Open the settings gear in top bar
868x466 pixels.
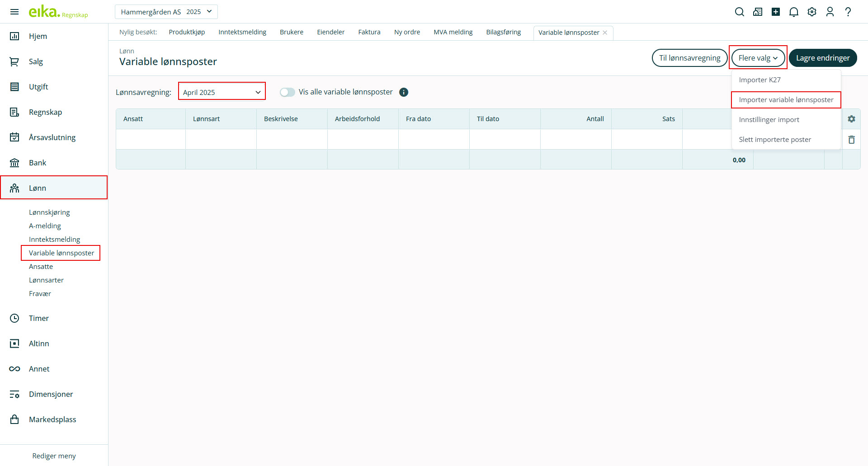tap(812, 12)
